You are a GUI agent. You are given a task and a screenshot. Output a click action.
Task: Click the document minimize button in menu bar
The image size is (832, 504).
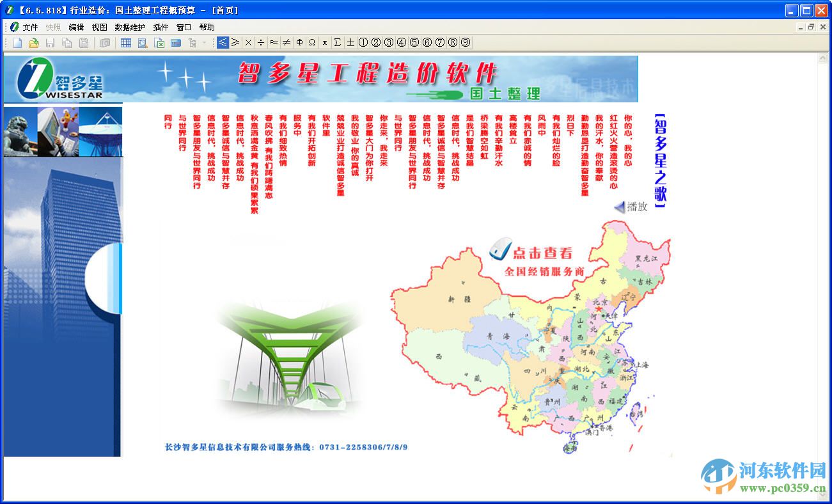801,27
